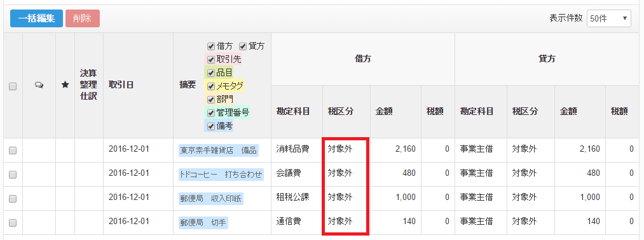Click the debit amount 140
644x240 pixels.
(x=409, y=222)
